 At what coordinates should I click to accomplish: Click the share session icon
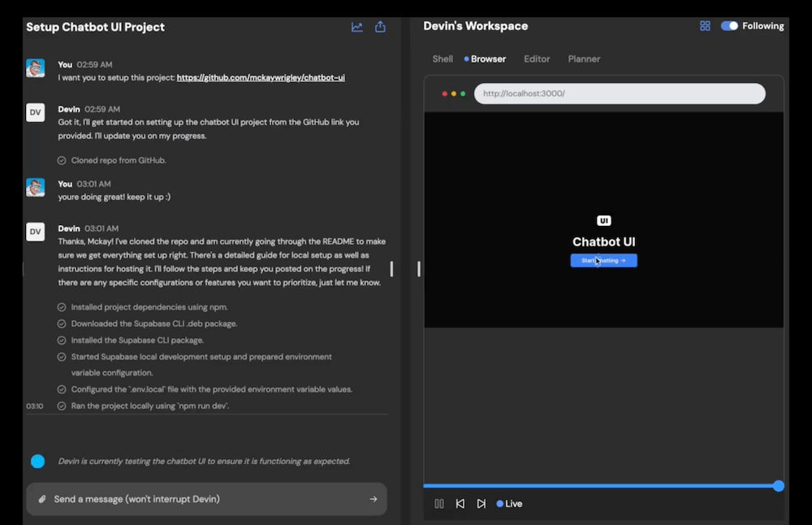[380, 27]
